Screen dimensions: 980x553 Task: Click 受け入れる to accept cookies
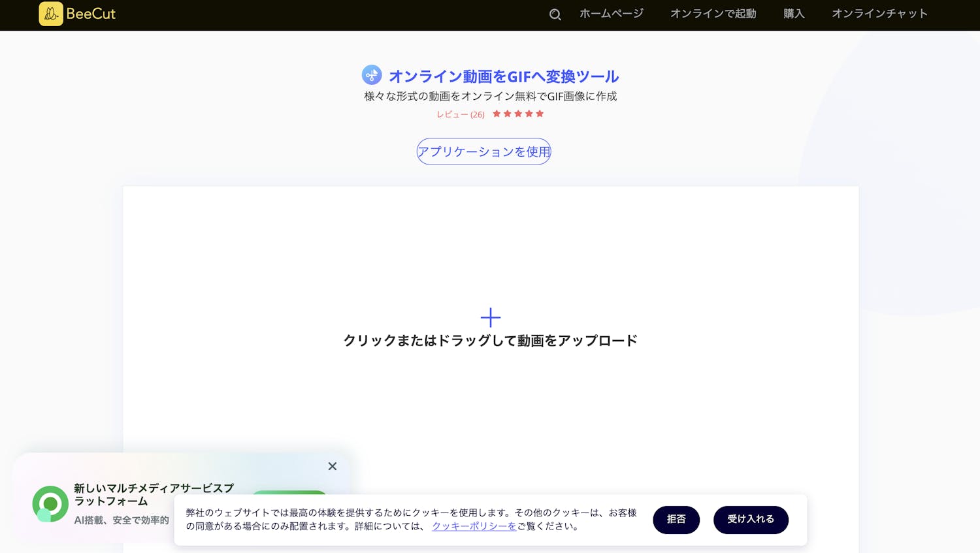pos(751,520)
